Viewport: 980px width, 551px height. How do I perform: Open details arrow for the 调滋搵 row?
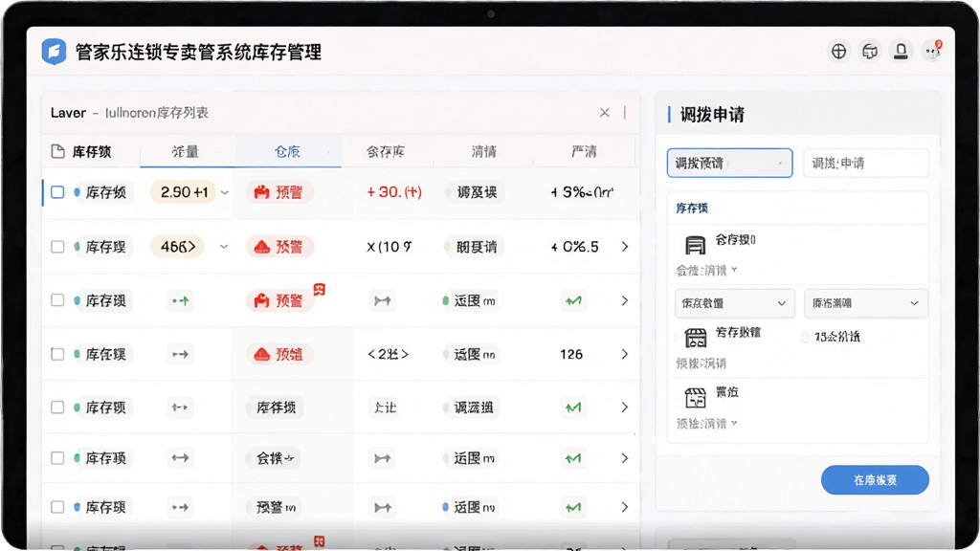tap(624, 408)
